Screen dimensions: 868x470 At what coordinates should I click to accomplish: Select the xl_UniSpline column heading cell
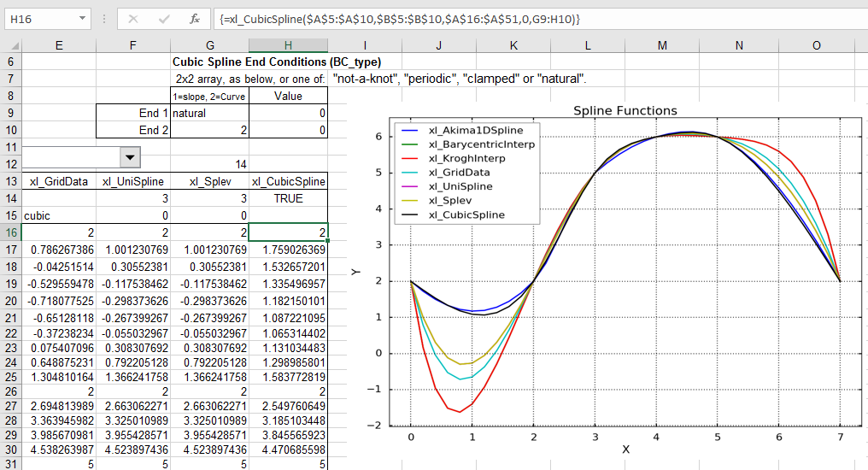[132, 181]
